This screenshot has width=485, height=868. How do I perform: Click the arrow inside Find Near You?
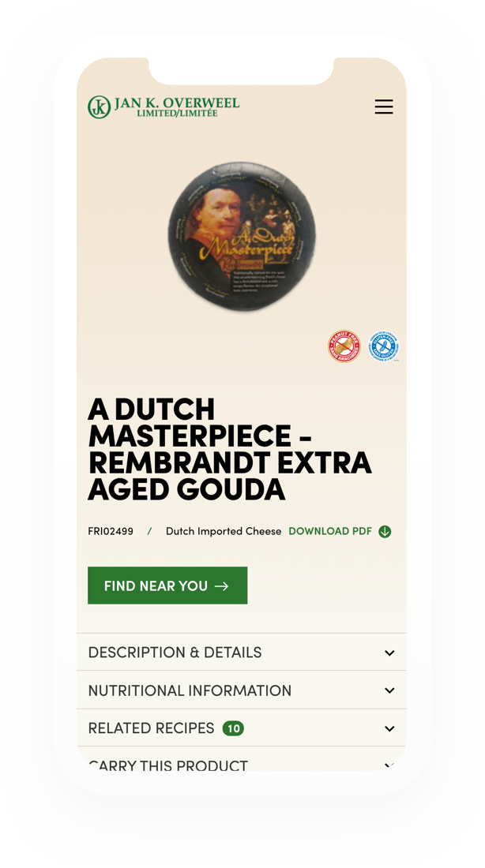click(x=222, y=586)
